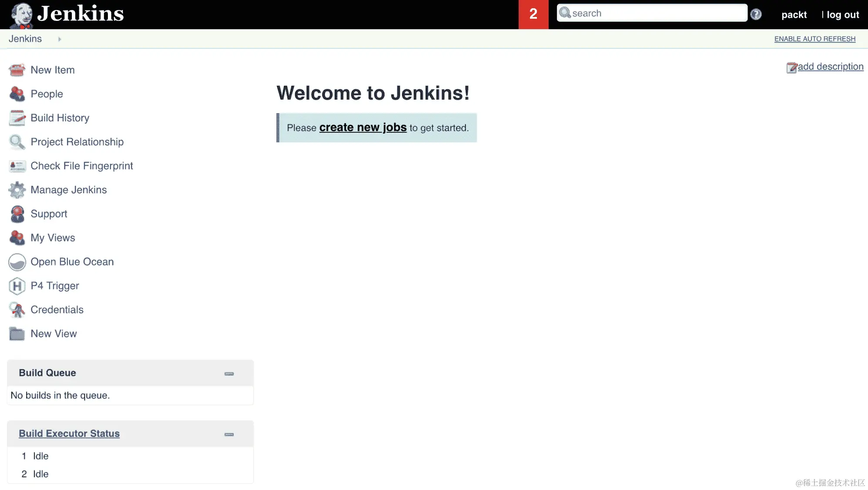Open the Build Executor Status link
Image resolution: width=868 pixels, height=490 pixels.
click(69, 434)
